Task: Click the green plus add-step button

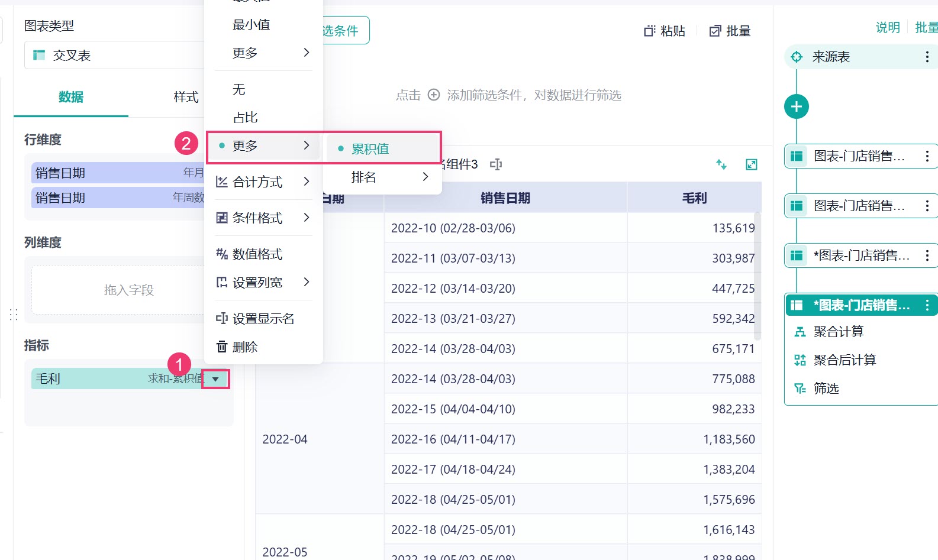Action: [x=797, y=106]
